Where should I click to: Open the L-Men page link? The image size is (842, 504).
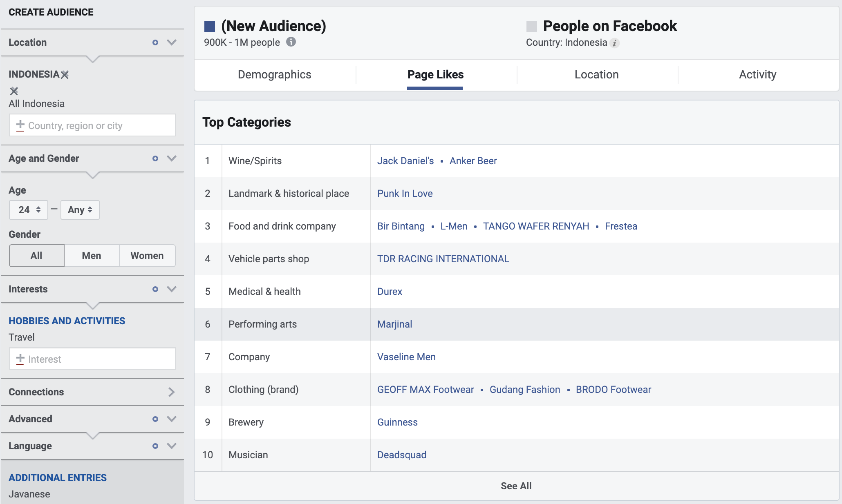[x=454, y=226]
